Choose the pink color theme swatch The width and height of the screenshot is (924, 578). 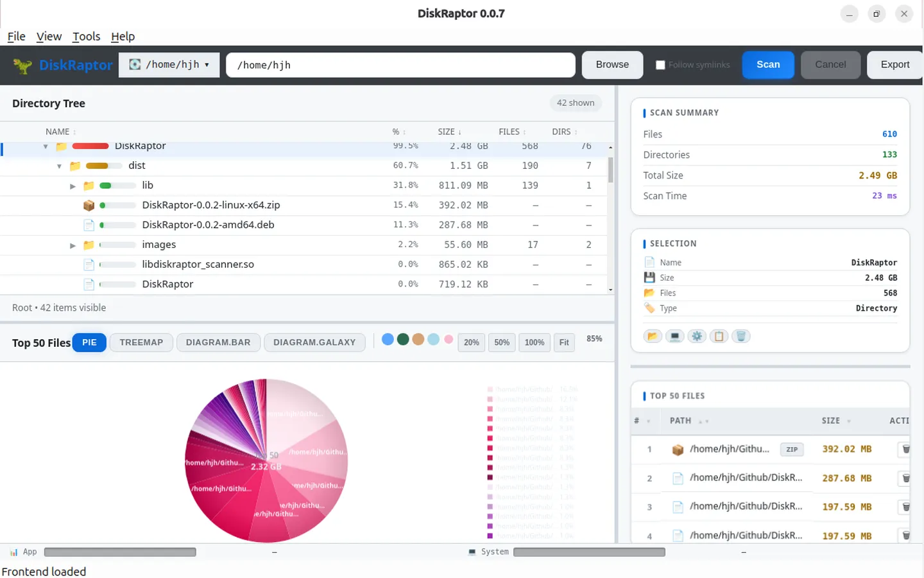tap(449, 340)
